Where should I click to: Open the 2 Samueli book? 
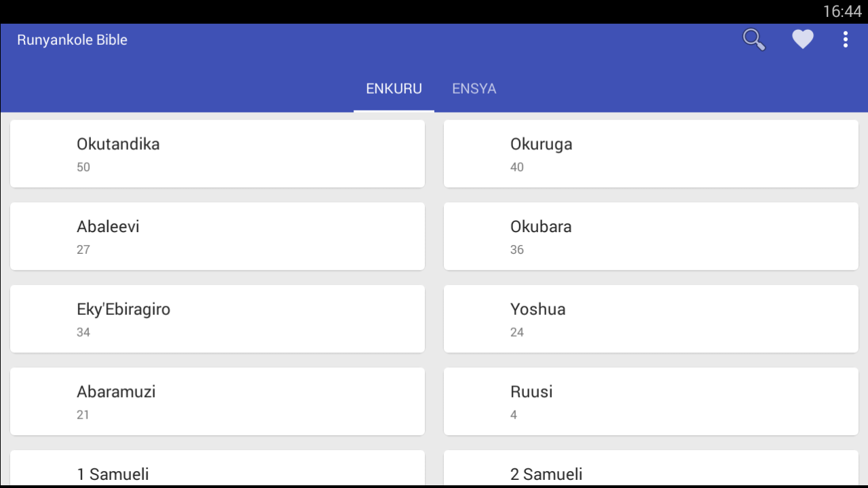[651, 468]
